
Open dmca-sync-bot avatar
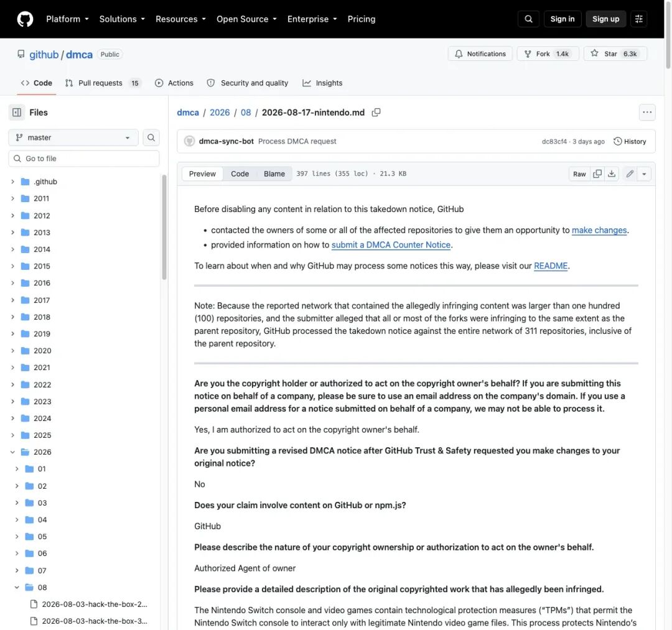click(189, 141)
